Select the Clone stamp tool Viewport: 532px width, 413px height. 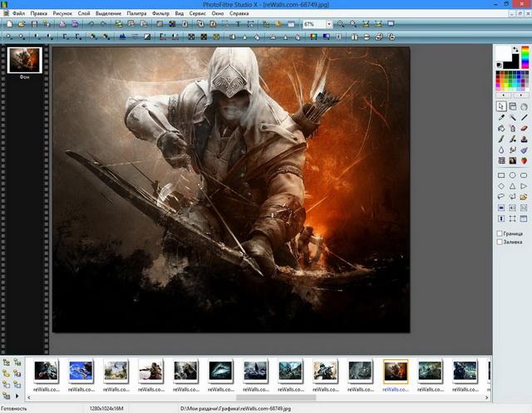tap(524, 139)
